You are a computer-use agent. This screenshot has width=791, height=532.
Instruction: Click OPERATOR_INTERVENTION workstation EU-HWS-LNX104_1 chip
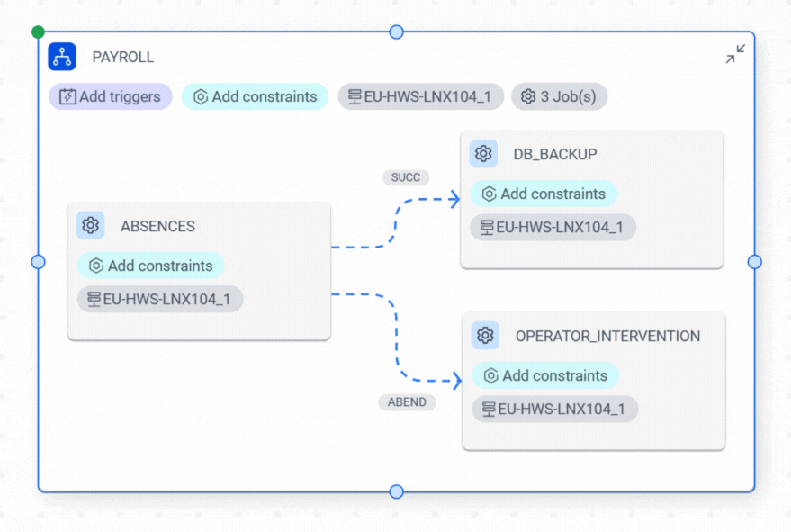click(x=555, y=410)
